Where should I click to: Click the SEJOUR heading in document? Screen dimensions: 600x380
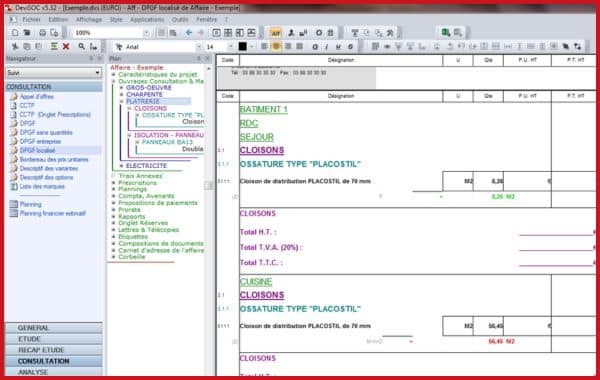pos(257,137)
